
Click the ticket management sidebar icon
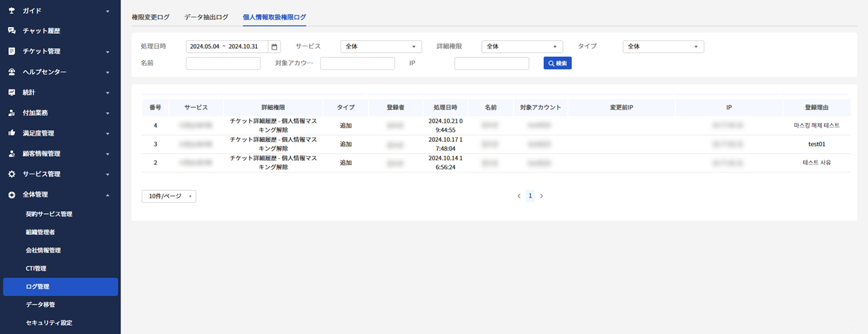click(x=12, y=52)
